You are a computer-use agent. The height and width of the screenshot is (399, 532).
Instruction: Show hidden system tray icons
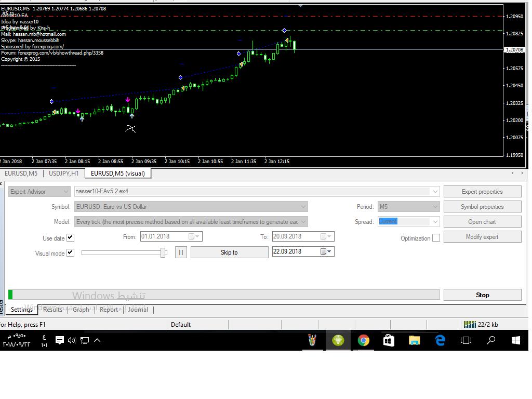coord(97,340)
